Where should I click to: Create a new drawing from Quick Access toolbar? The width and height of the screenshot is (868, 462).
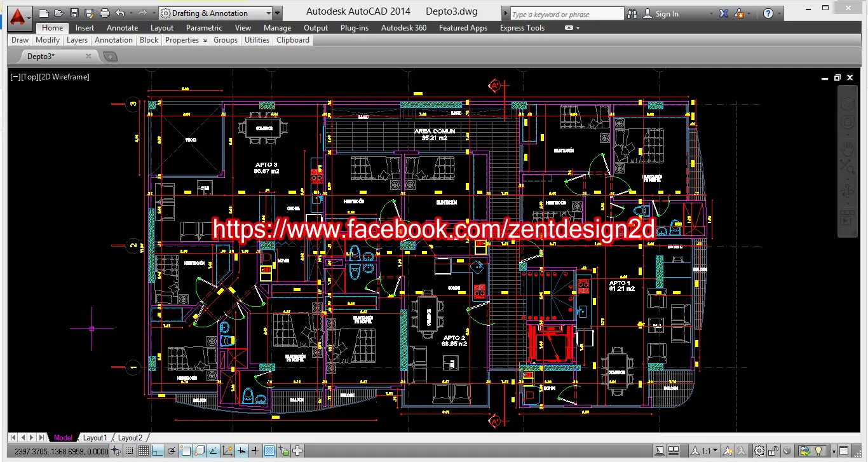43,13
